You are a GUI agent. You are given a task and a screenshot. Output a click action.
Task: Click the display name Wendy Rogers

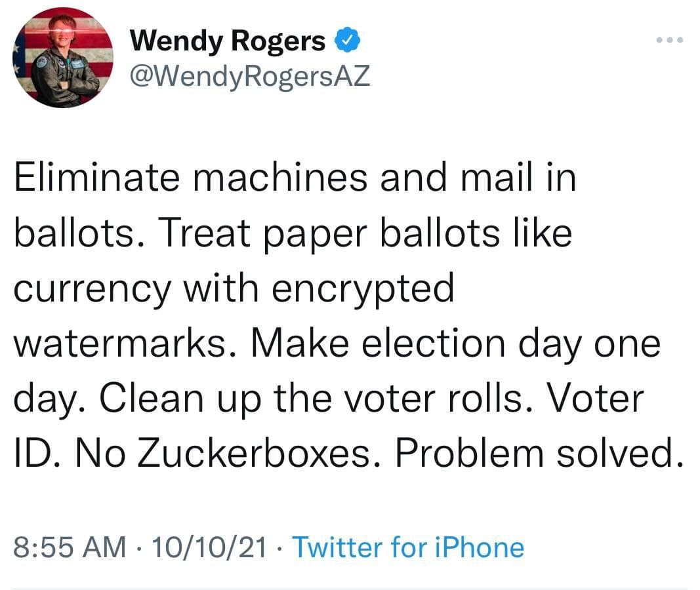[228, 42]
